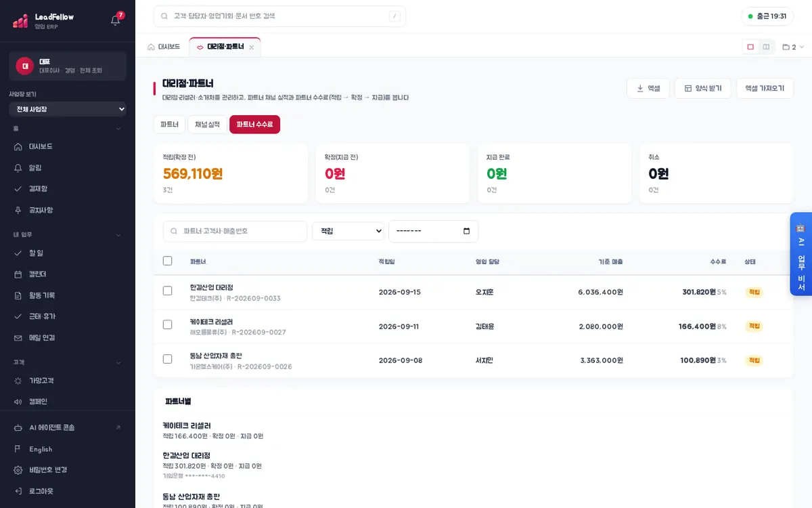Click the 양식 받기 button

(702, 88)
